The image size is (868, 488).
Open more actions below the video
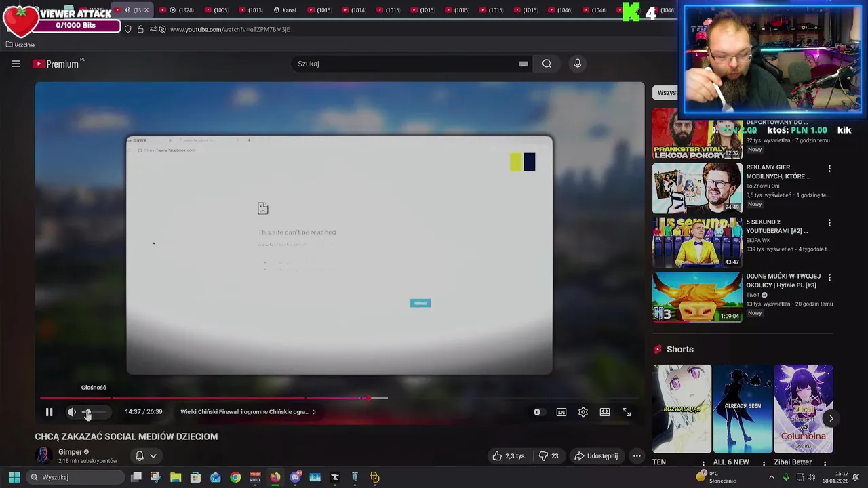pyautogui.click(x=637, y=456)
